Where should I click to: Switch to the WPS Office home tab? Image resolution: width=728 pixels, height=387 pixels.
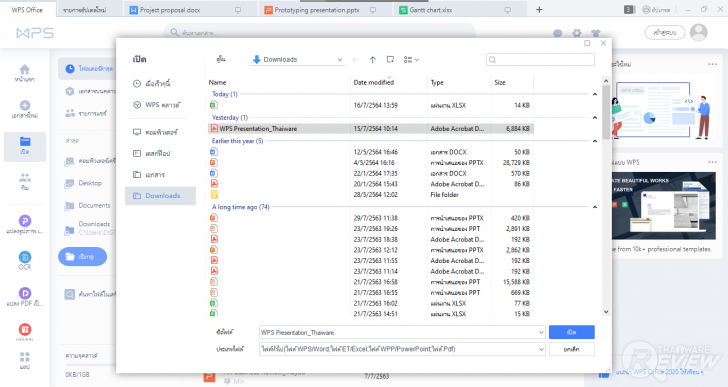click(x=27, y=9)
